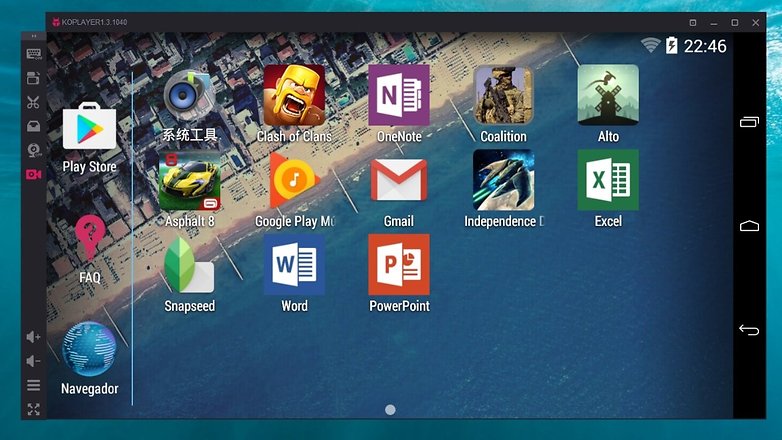782x440 pixels.
Task: Open the sidebar hamburger menu
Action: [x=33, y=385]
